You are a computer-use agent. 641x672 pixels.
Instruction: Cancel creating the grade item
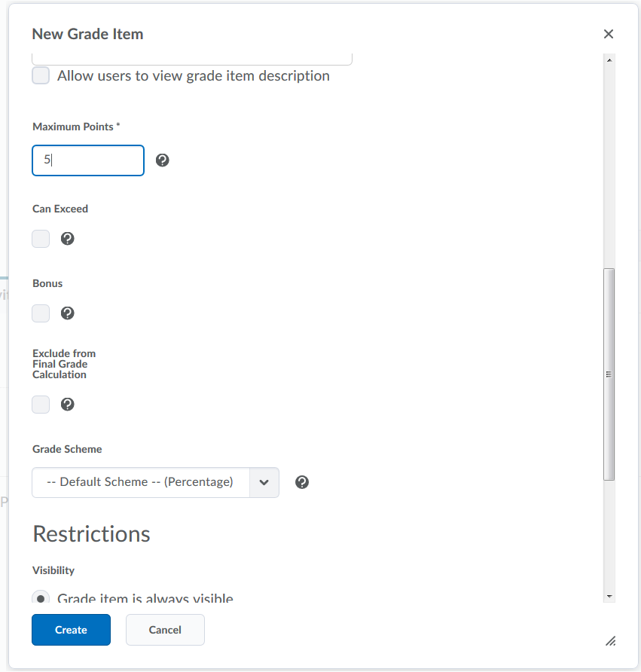click(165, 629)
